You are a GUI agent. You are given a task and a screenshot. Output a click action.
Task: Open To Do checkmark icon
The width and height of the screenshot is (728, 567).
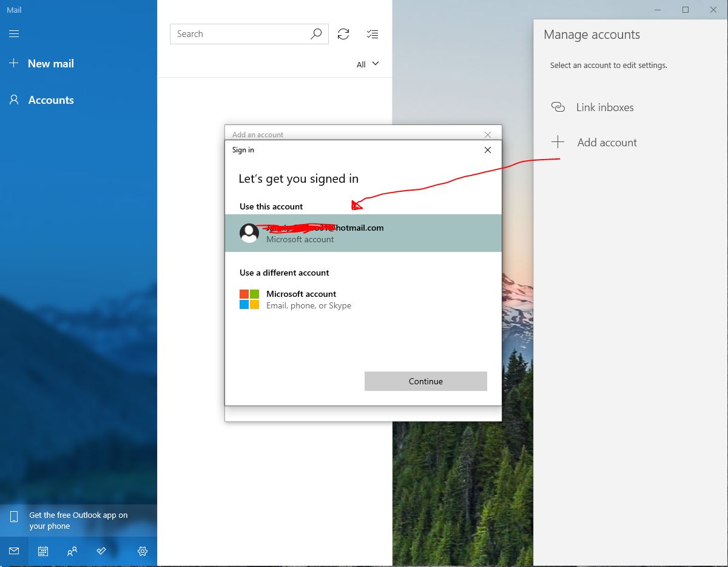101,551
